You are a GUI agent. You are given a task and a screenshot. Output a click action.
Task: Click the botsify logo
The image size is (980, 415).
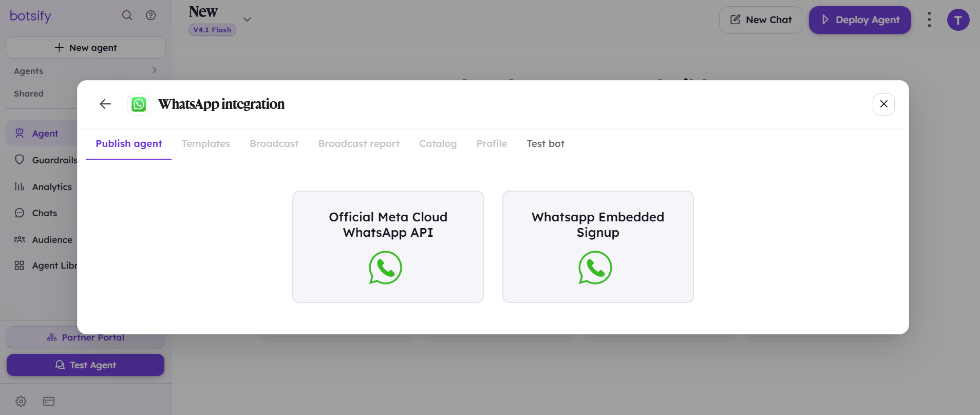point(31,16)
